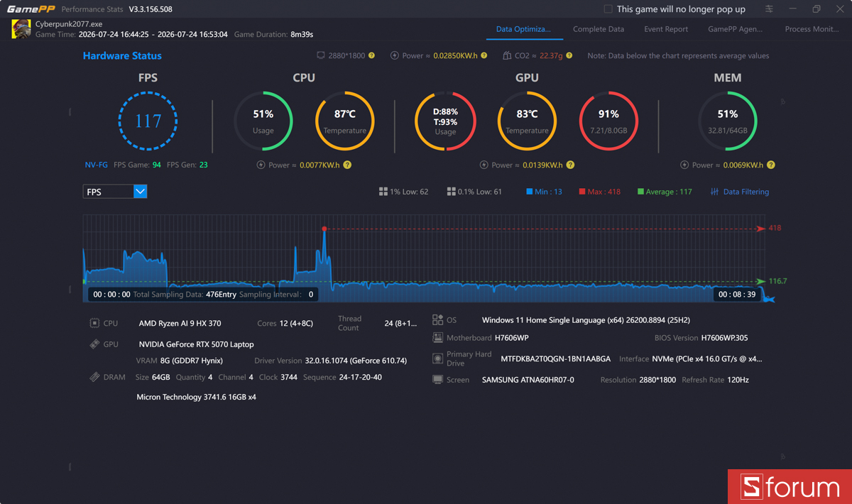Click help icon beside total Power 0.02850KW.h
Viewport: 852px width, 504px height.
point(484,55)
